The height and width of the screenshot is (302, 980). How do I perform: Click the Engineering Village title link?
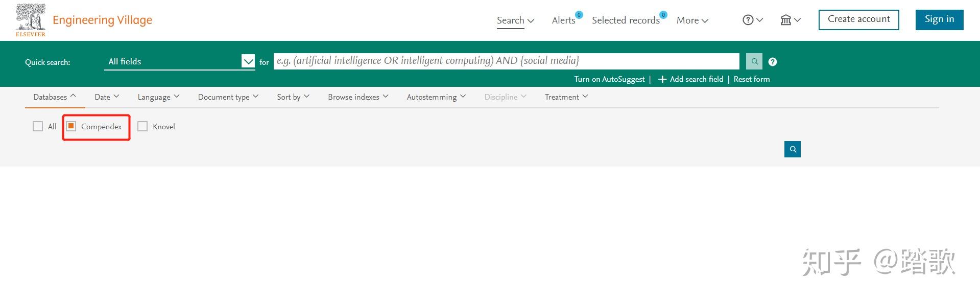pyautogui.click(x=102, y=20)
